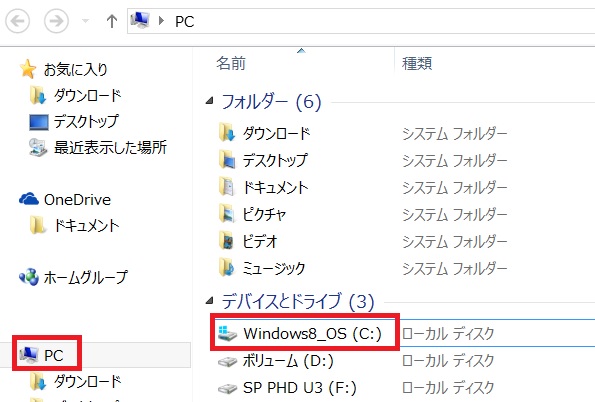Open 最近表示した場所 in sidebar
Image resolution: width=595 pixels, height=402 pixels.
110,148
